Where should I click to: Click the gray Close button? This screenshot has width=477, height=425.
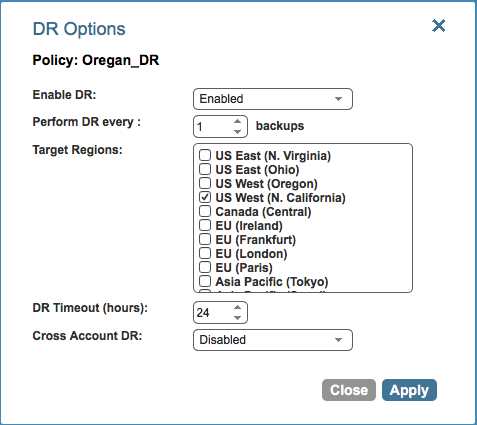click(349, 390)
